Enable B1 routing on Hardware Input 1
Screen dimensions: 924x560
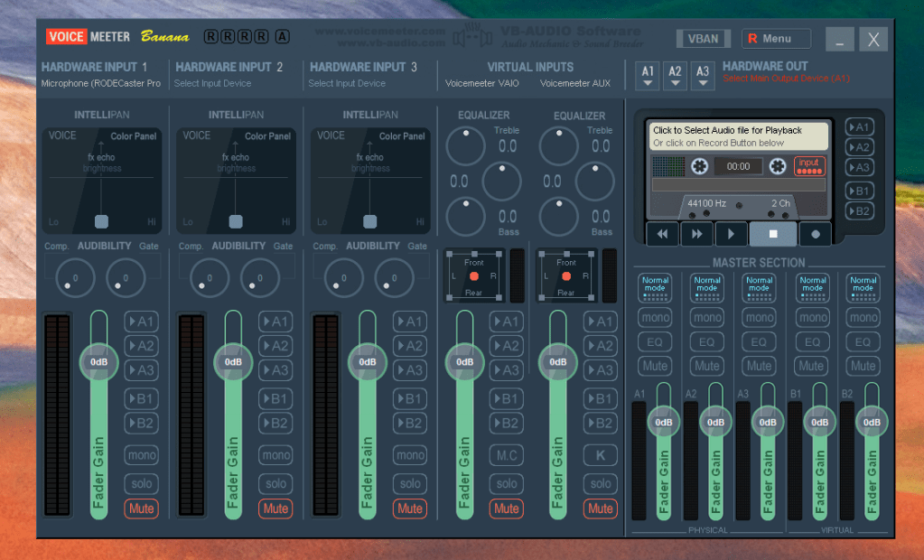pyautogui.click(x=142, y=398)
